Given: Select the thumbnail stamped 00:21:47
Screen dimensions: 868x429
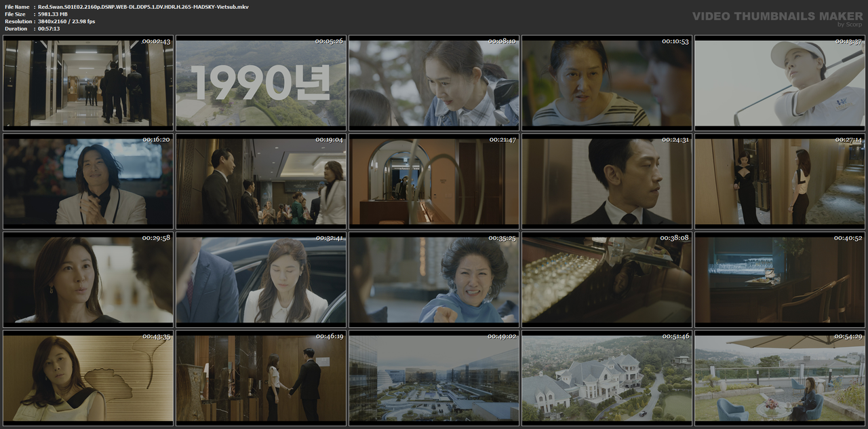Looking at the screenshot, I should [x=434, y=181].
